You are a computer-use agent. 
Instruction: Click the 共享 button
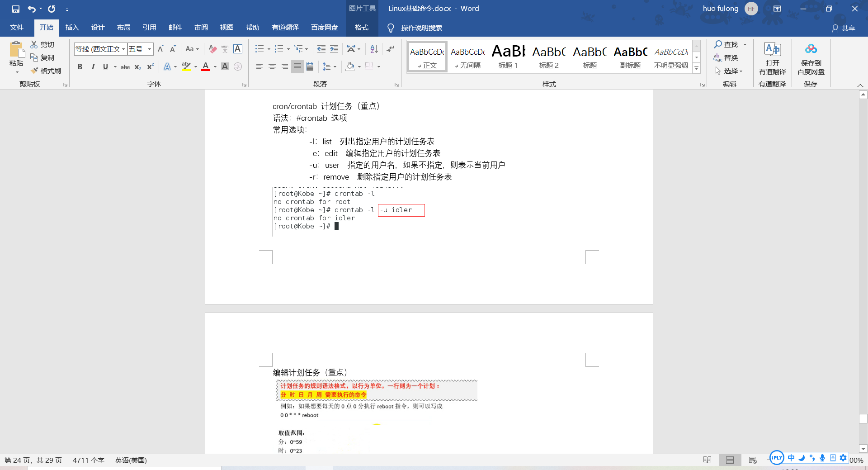coord(844,28)
